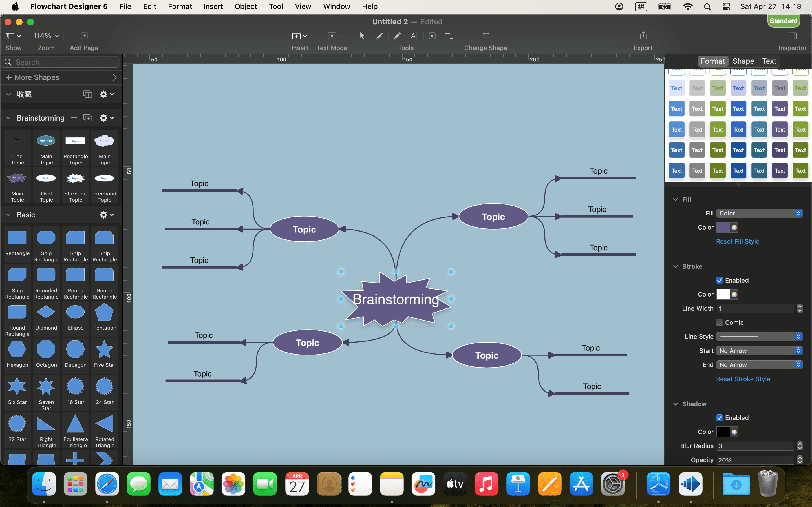Image resolution: width=812 pixels, height=507 pixels.
Task: Enable Text Mode from the toolbar
Action: pyautogui.click(x=331, y=36)
